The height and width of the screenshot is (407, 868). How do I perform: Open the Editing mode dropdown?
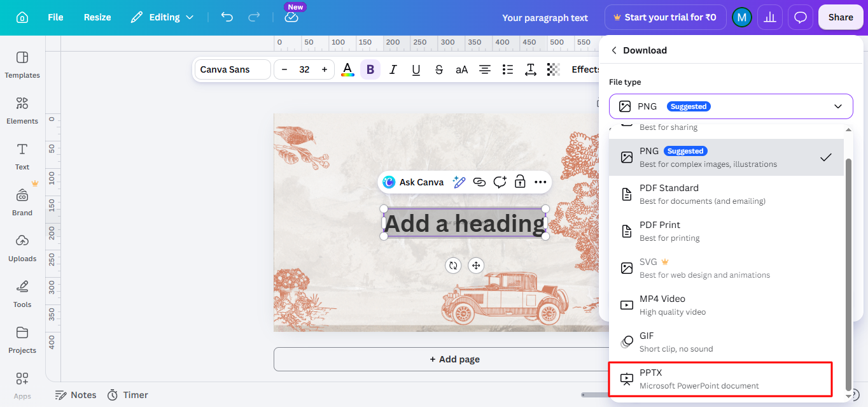coord(162,17)
